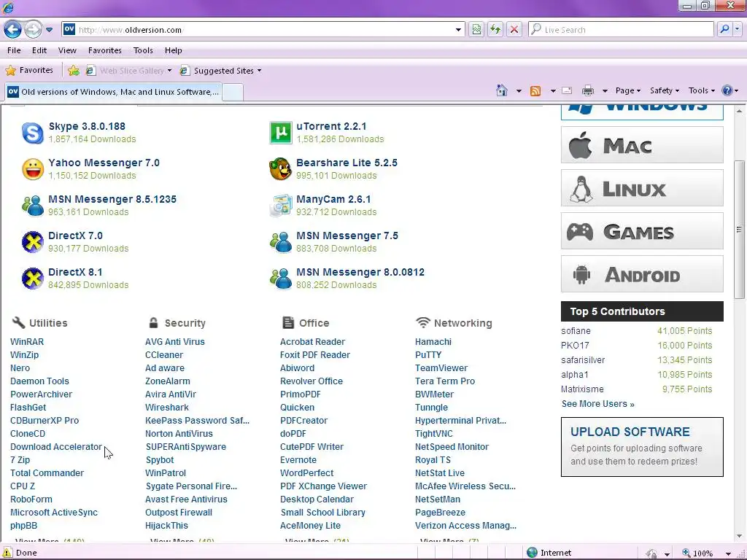Click the Home page icon
Image resolution: width=747 pixels, height=560 pixels.
click(x=502, y=90)
